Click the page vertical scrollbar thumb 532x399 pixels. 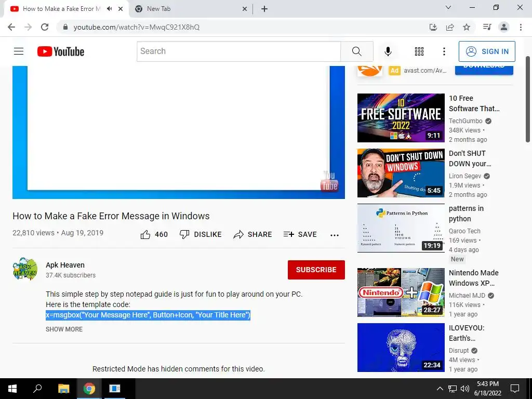528,99
